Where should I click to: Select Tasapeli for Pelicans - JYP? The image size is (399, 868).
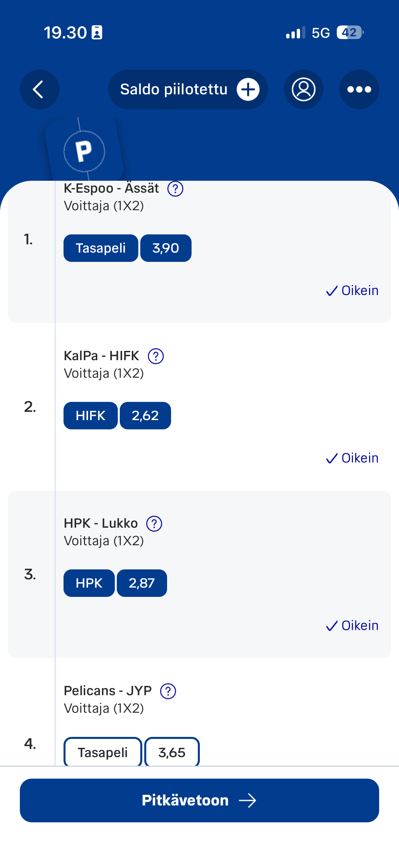(x=103, y=752)
